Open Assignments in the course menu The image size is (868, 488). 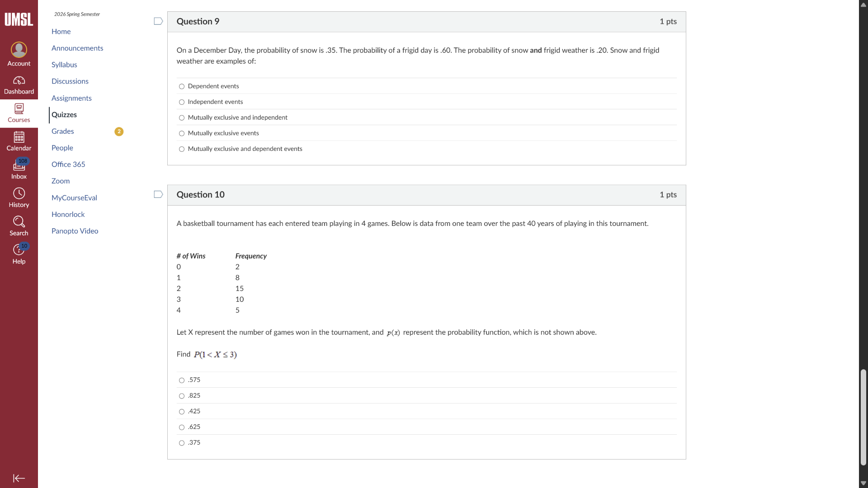click(x=71, y=98)
